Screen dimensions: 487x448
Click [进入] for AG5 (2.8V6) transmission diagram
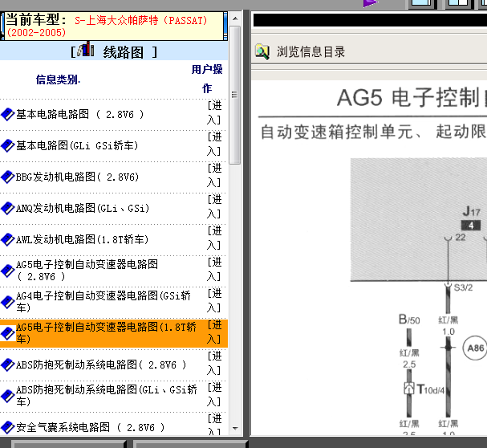[214, 269]
